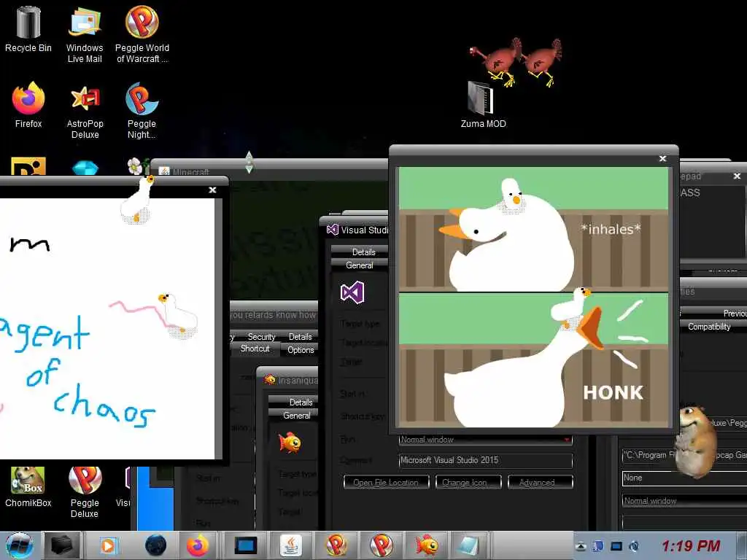This screenshot has width=747, height=560.
Task: Switch to Insaniquarium fish taskbar button
Action: pyautogui.click(x=427, y=545)
